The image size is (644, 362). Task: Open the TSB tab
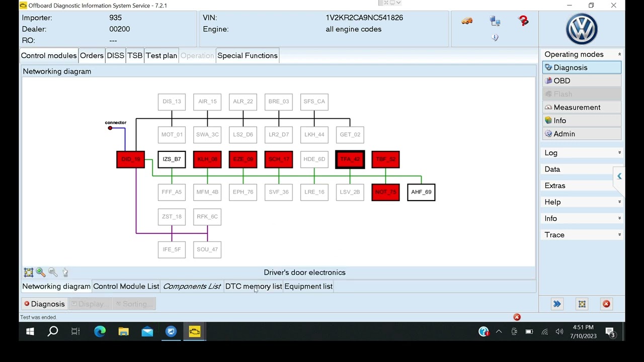coord(135,55)
